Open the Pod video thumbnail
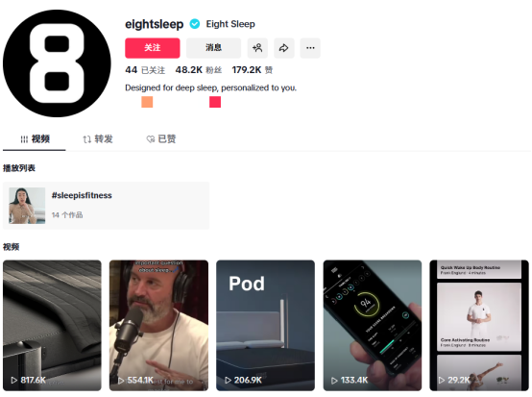The width and height of the screenshot is (532, 397). [x=265, y=325]
